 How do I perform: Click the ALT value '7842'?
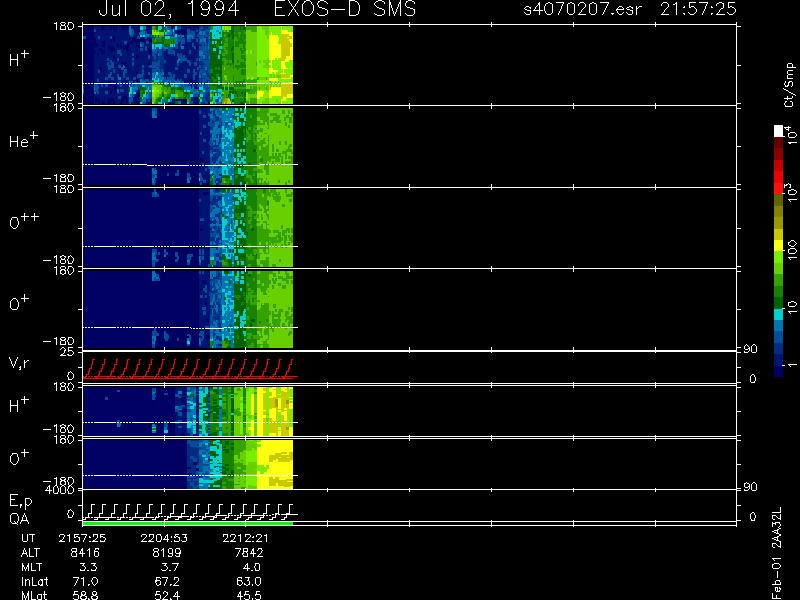tap(248, 553)
